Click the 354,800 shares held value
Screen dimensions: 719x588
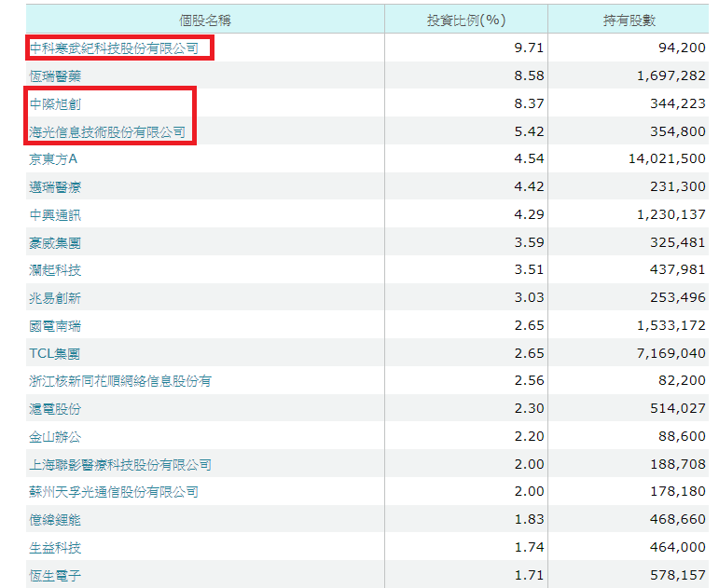[678, 131]
